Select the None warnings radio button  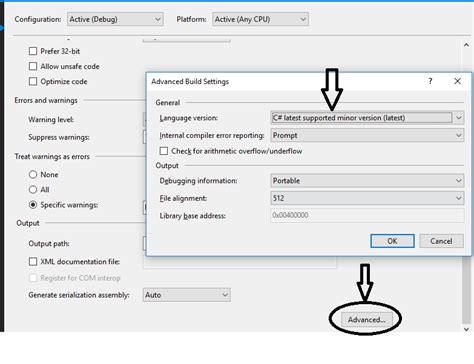point(33,174)
